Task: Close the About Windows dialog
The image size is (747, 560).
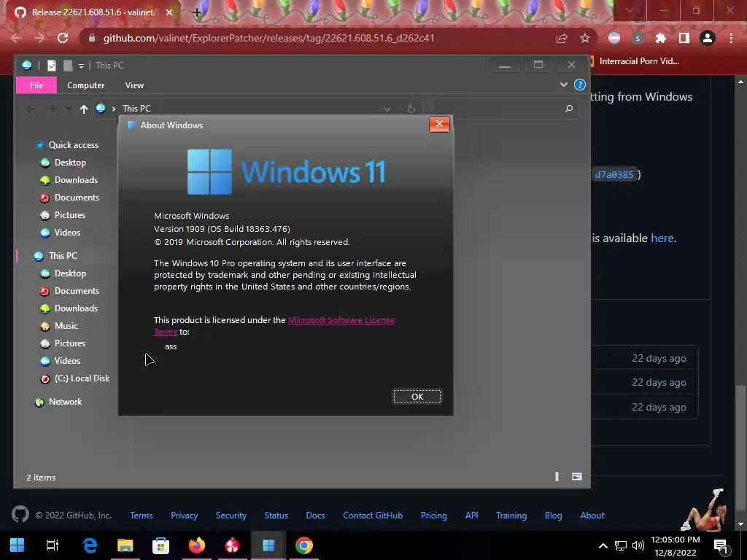Action: [438, 124]
